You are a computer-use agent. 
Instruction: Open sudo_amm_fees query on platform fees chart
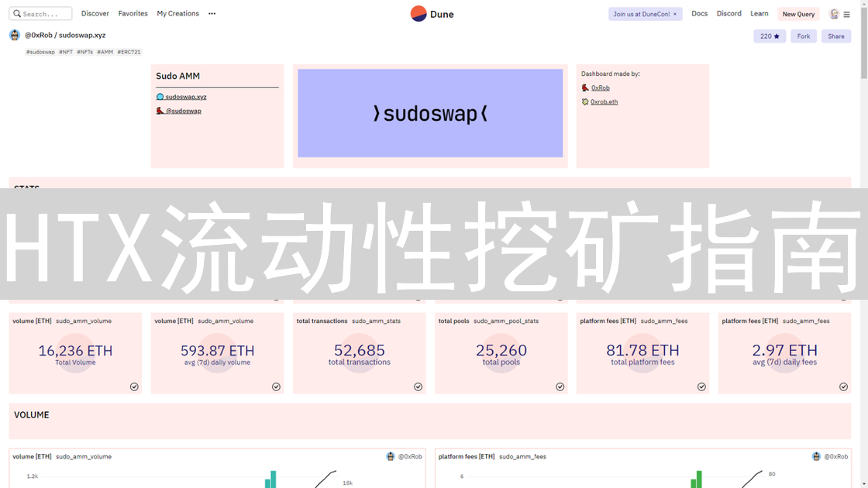[x=522, y=456]
